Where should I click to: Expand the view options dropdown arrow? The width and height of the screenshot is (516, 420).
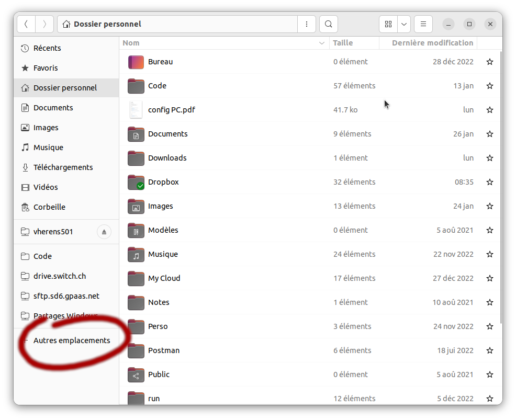pyautogui.click(x=404, y=24)
